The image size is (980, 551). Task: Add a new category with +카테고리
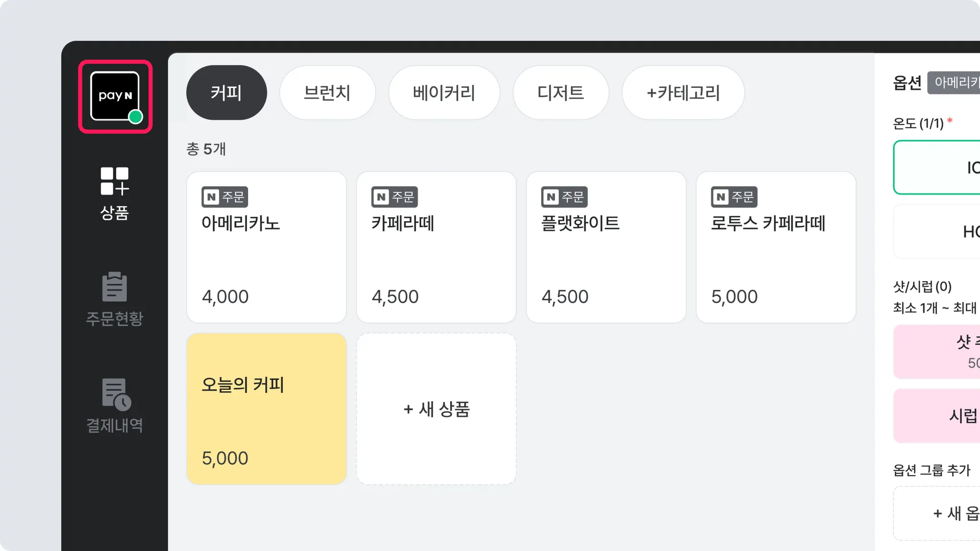(x=683, y=93)
